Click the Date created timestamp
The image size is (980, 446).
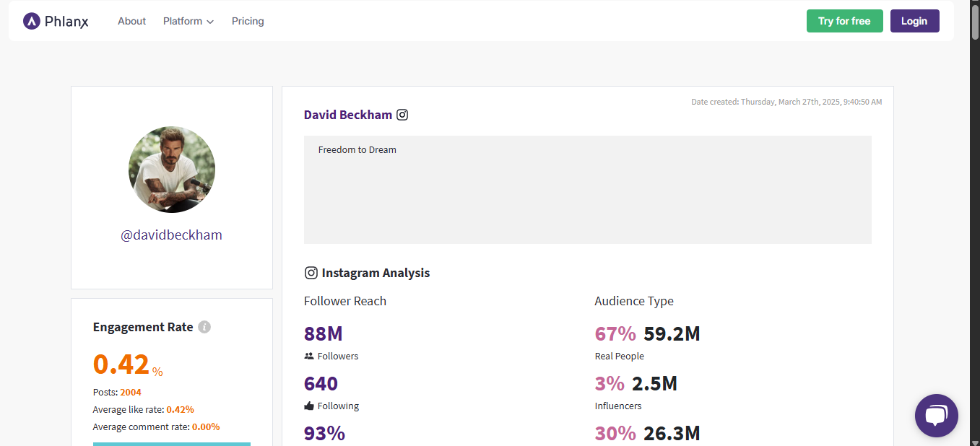click(x=786, y=102)
